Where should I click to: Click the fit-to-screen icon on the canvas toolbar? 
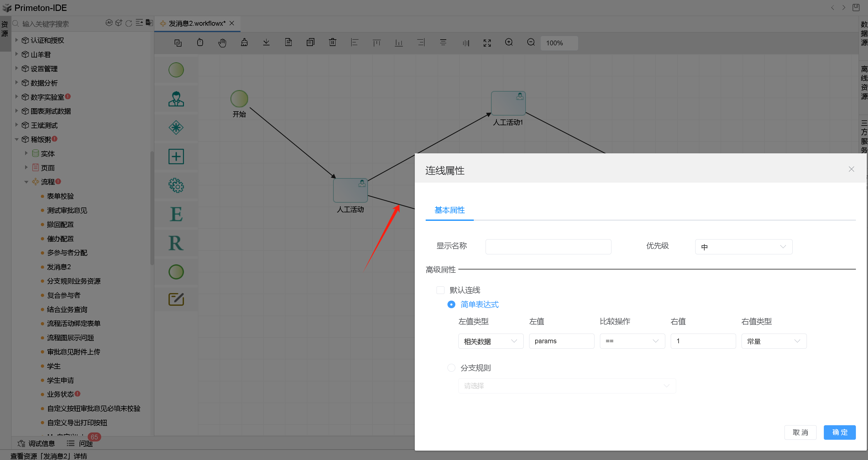(486, 43)
